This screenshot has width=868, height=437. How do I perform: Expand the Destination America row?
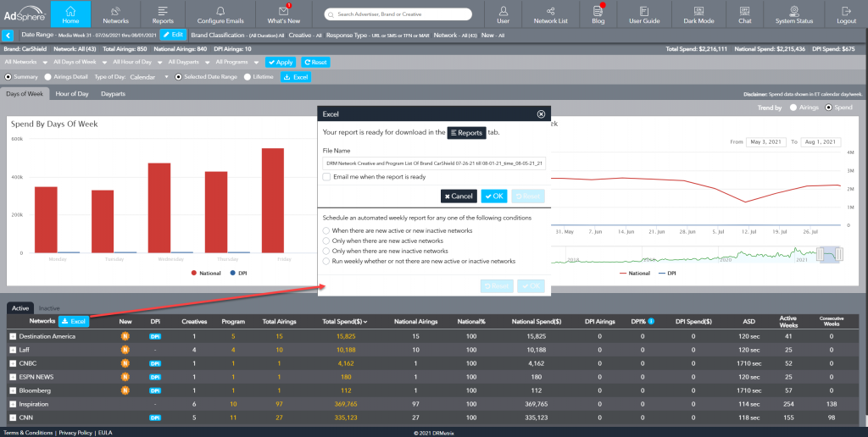[x=13, y=336]
